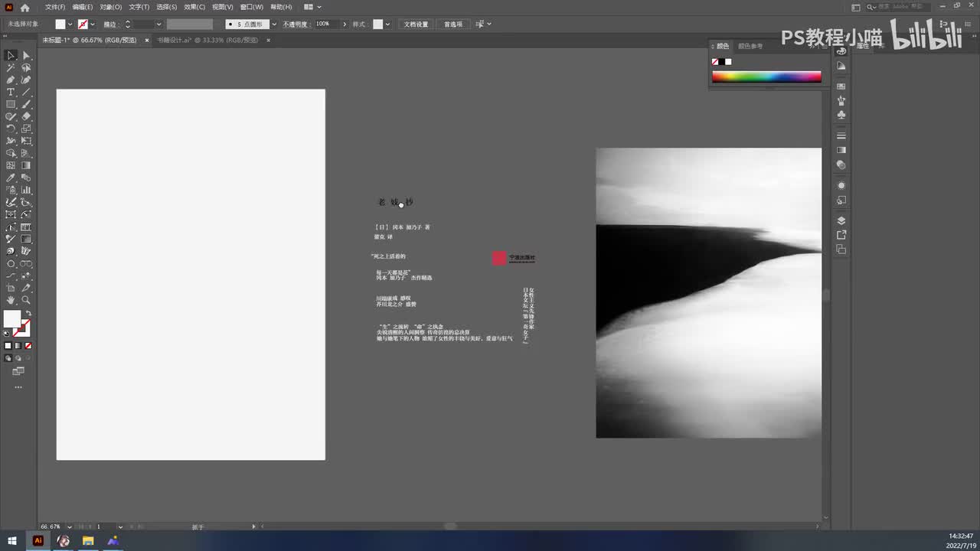
Task: Open the 对象(O) menu
Action: pos(111,7)
